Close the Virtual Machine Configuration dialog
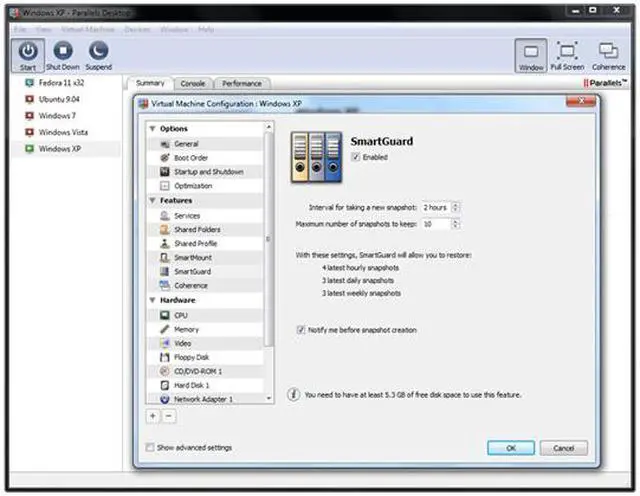 [x=580, y=100]
